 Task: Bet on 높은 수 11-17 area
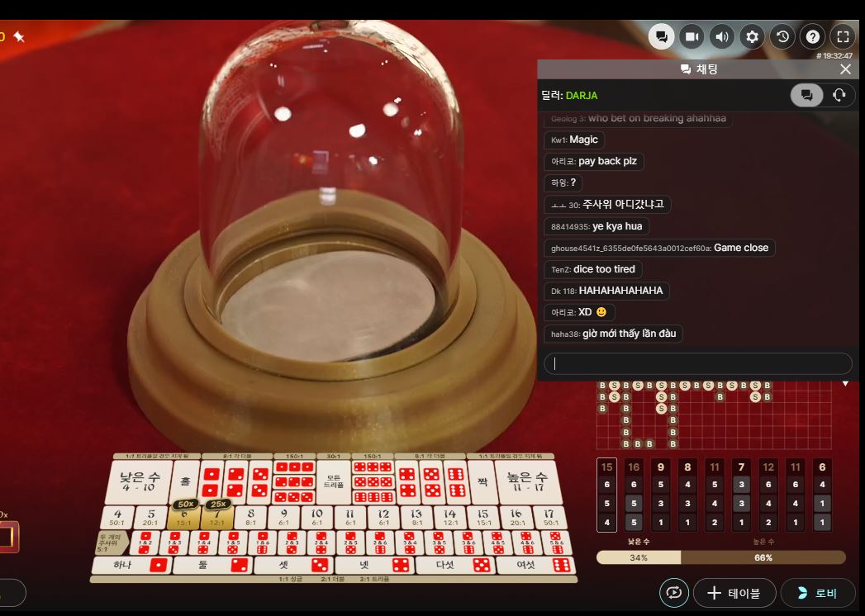click(x=527, y=482)
